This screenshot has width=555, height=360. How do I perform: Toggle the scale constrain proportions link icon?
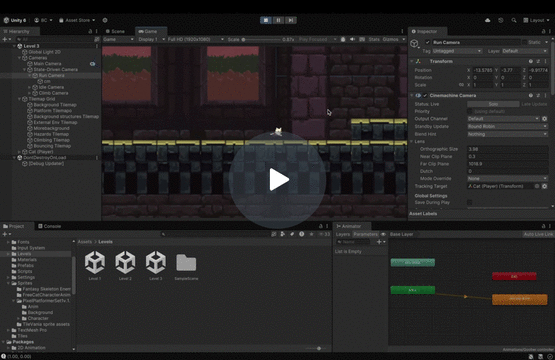461,85
